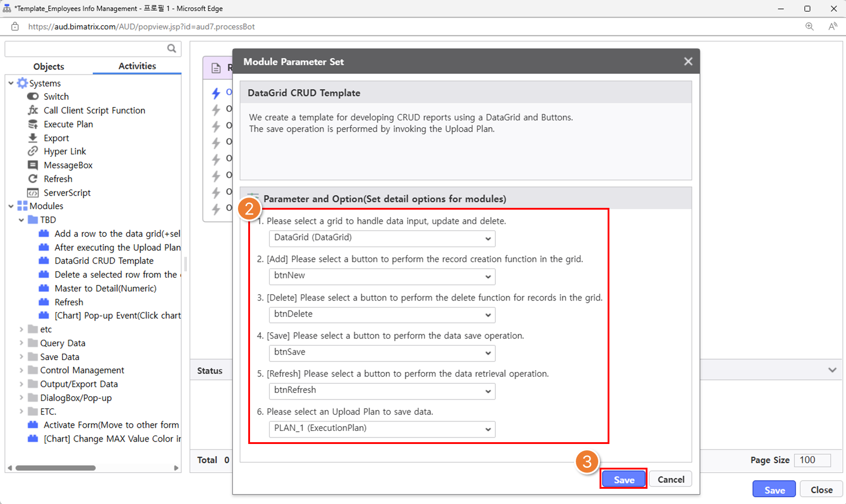Click the Modules grid icon

22,206
